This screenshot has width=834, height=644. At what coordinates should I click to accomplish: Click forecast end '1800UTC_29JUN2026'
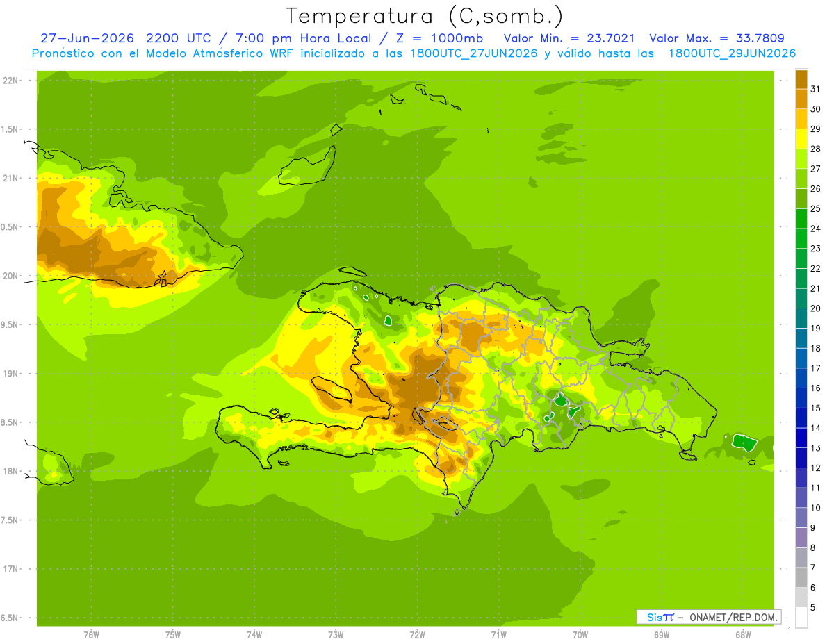pyautogui.click(x=732, y=53)
